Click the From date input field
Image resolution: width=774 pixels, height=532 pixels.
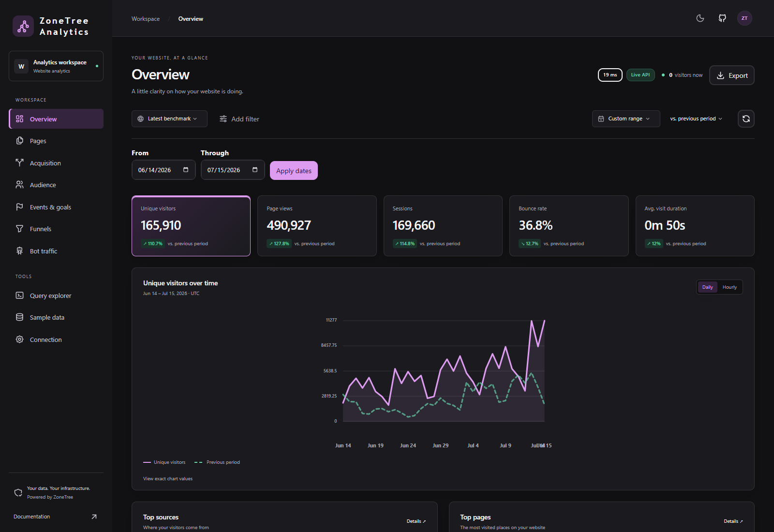pyautogui.click(x=164, y=170)
